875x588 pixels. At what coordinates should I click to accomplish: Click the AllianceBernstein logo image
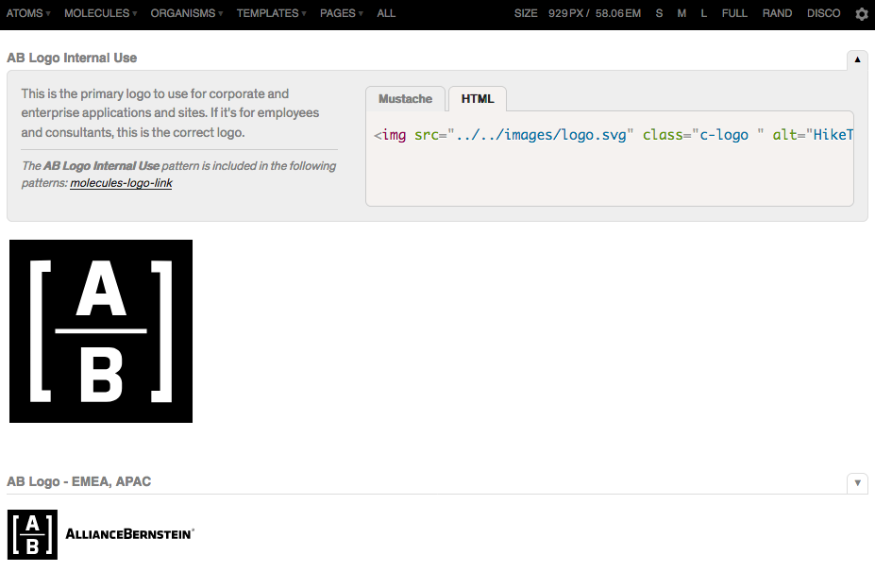pos(101,534)
